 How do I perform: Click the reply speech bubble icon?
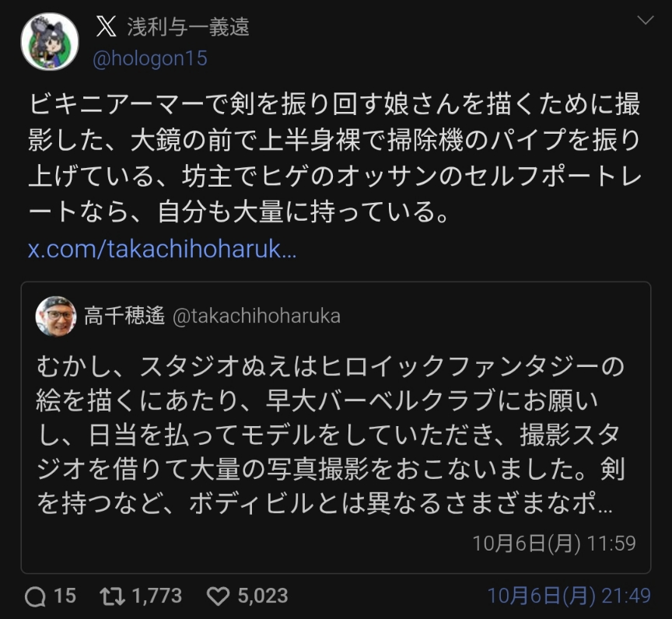tap(36, 596)
